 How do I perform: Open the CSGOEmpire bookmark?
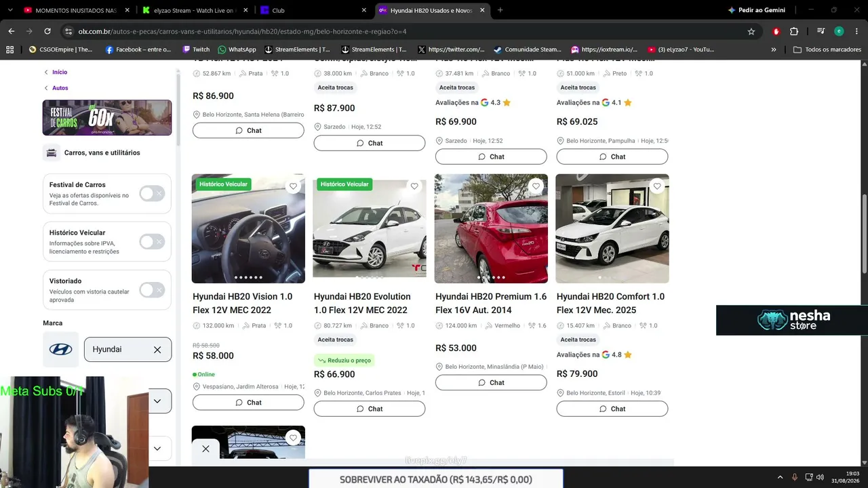(x=61, y=49)
